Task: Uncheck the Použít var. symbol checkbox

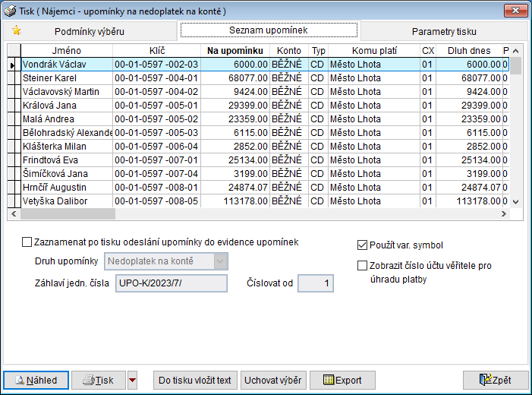Action: (x=362, y=245)
